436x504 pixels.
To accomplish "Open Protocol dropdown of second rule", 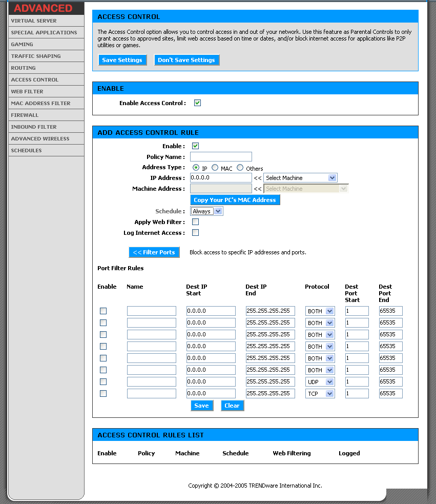I will pyautogui.click(x=320, y=323).
